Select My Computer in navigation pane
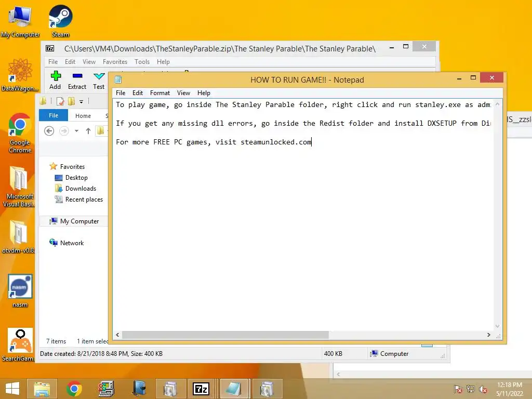Screen dimensions: 532x399 coord(74,221)
